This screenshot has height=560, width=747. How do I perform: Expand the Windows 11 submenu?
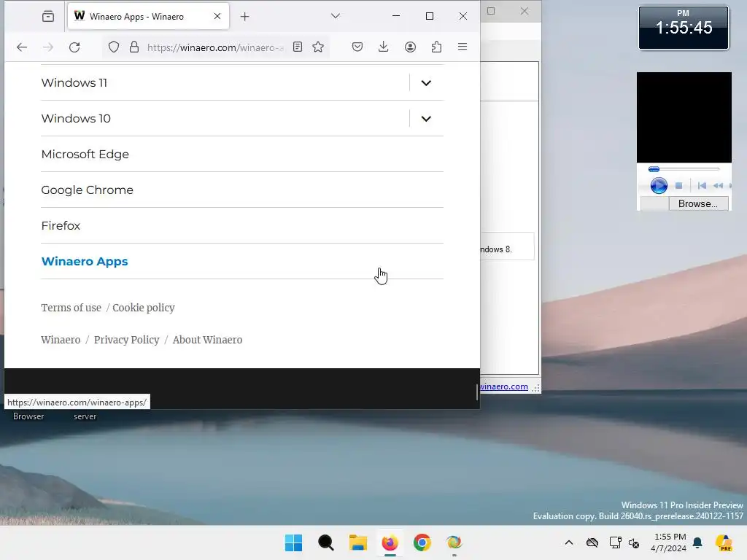[426, 83]
